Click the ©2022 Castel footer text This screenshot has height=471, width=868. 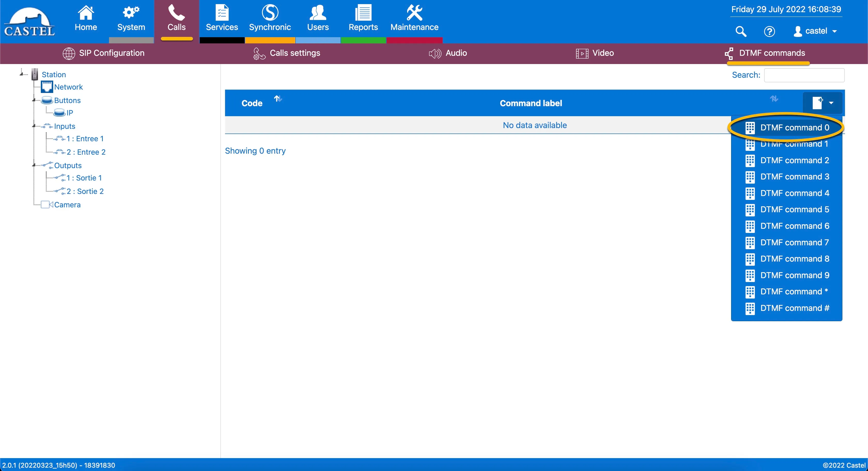click(x=844, y=465)
